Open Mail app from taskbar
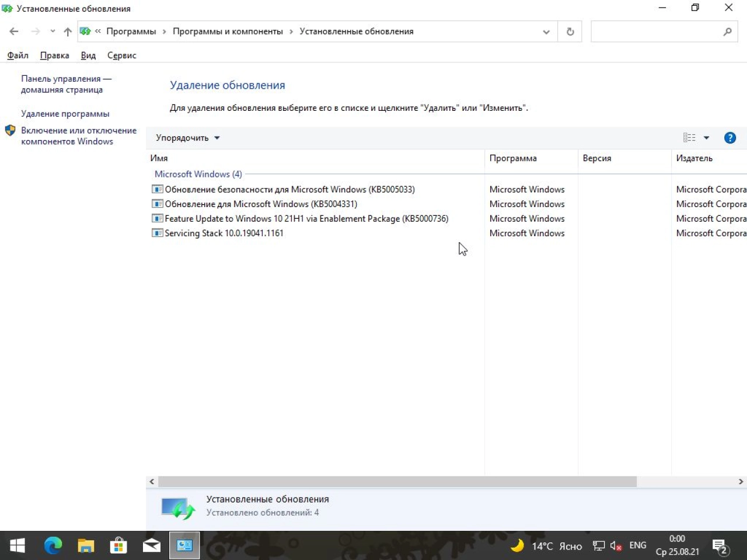Screen dimensions: 747x560 [152, 546]
